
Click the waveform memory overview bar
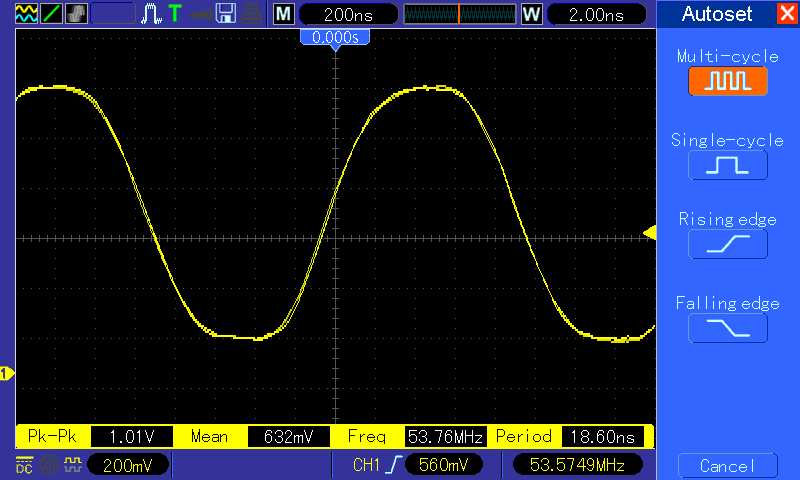[459, 14]
